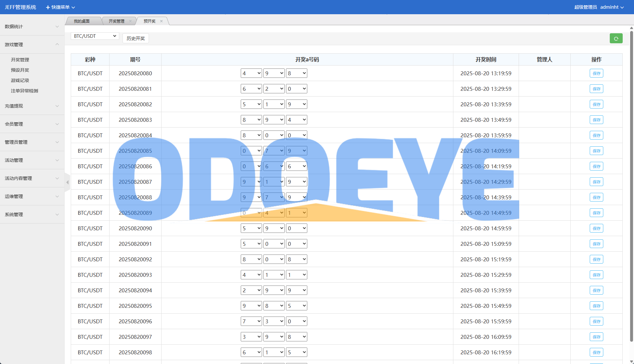This screenshot has width=634, height=364.
Task: Switch to the 我的桌面 tab
Action: [x=82, y=21]
